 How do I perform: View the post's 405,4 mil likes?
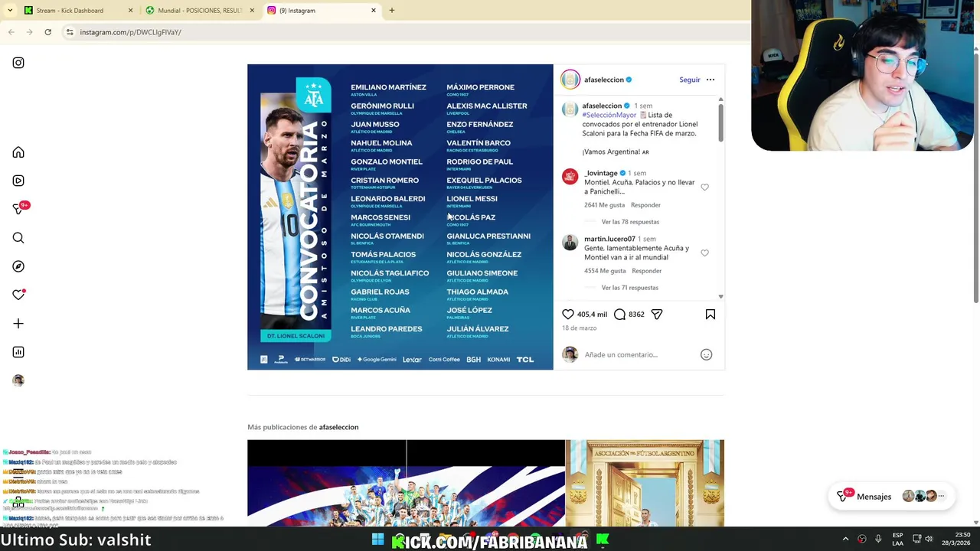tap(593, 315)
